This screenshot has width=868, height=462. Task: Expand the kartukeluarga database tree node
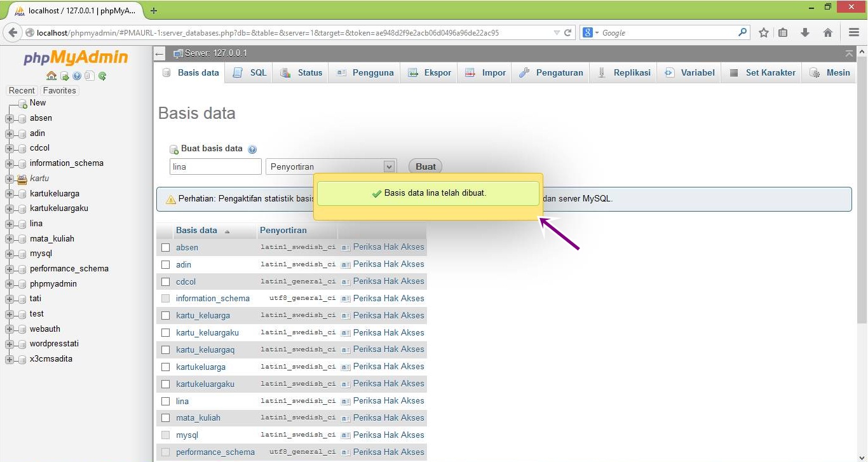pos(10,194)
